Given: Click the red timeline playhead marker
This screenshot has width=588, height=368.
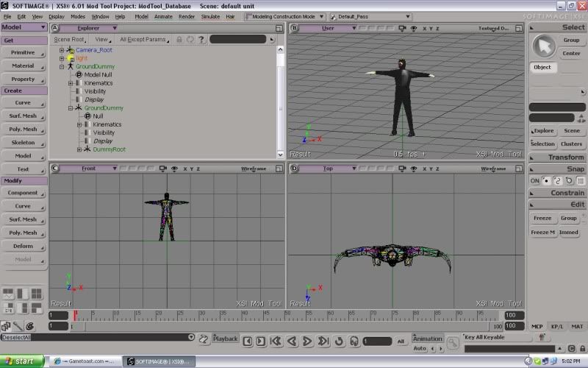Looking at the screenshot, I should point(75,315).
